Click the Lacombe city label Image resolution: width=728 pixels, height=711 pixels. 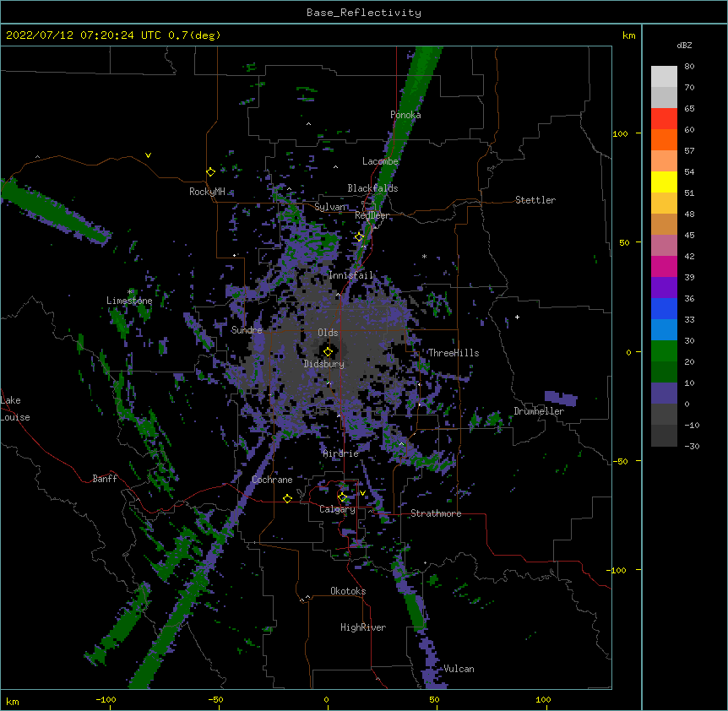(x=380, y=161)
